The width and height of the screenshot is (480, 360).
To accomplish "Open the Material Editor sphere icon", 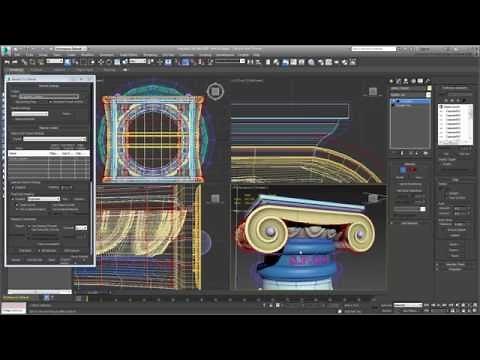I will (x=311, y=62).
